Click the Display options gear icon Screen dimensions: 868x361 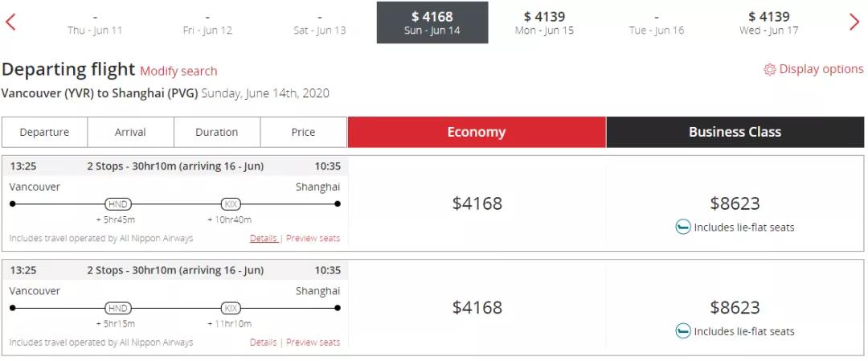770,70
